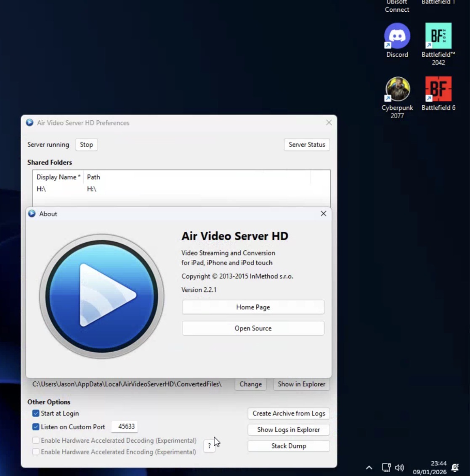
Task: Stop the running server
Action: click(x=86, y=145)
